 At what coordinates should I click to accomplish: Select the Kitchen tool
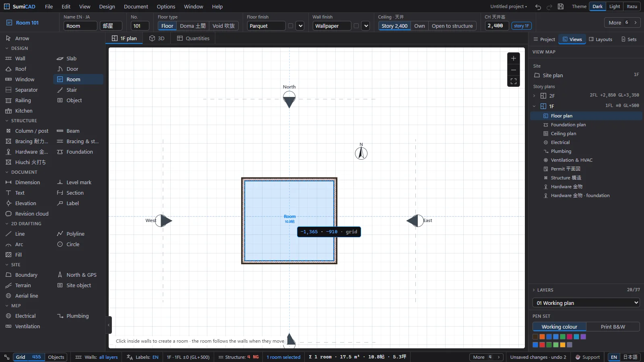(27, 111)
